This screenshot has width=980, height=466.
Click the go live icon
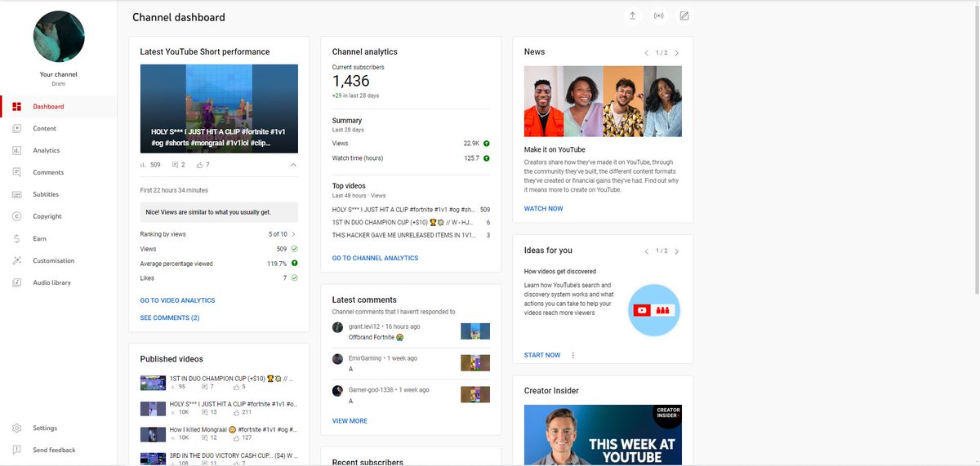pyautogui.click(x=658, y=16)
